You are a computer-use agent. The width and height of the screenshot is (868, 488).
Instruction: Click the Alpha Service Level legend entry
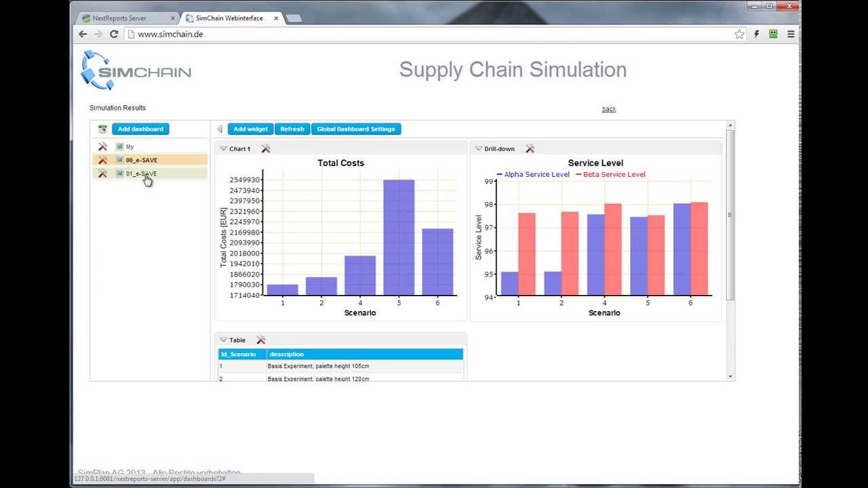pyautogui.click(x=533, y=174)
